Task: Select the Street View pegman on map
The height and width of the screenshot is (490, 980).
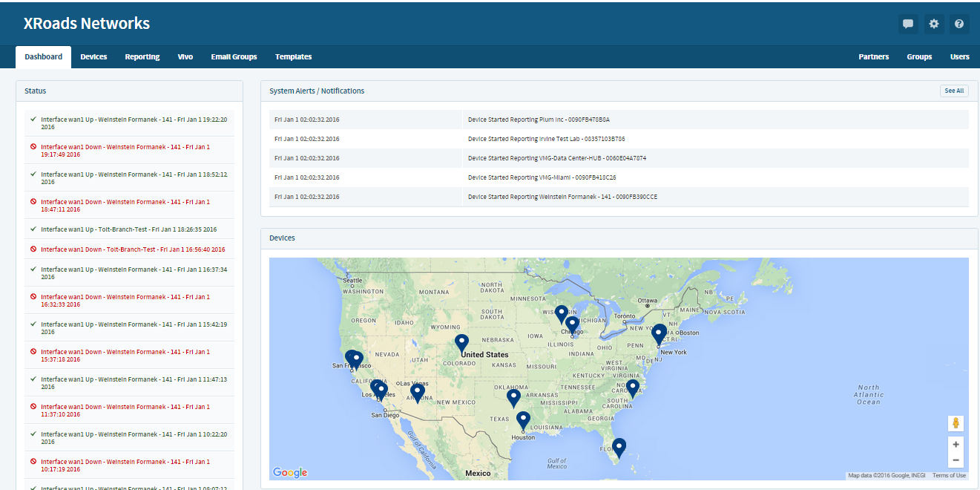Action: tap(956, 423)
